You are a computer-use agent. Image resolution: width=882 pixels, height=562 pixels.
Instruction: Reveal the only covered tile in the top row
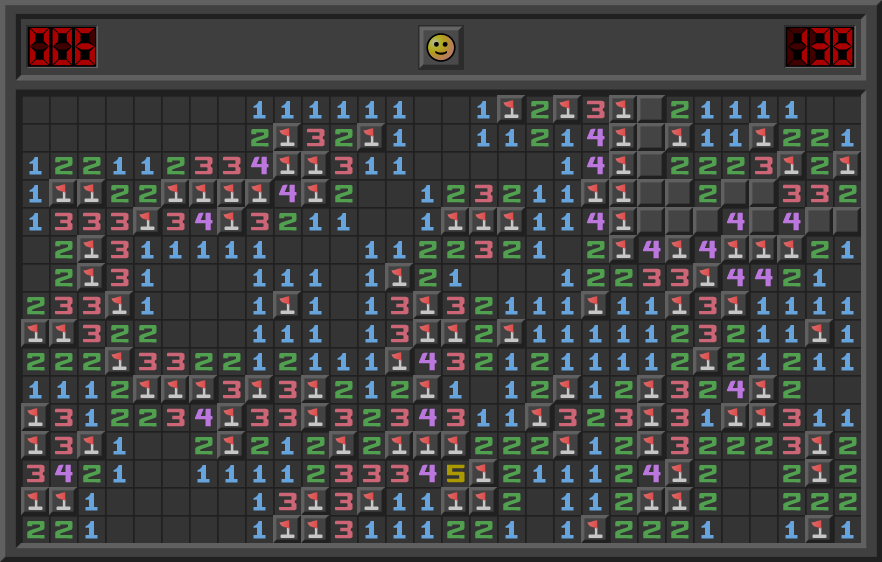[x=652, y=109]
